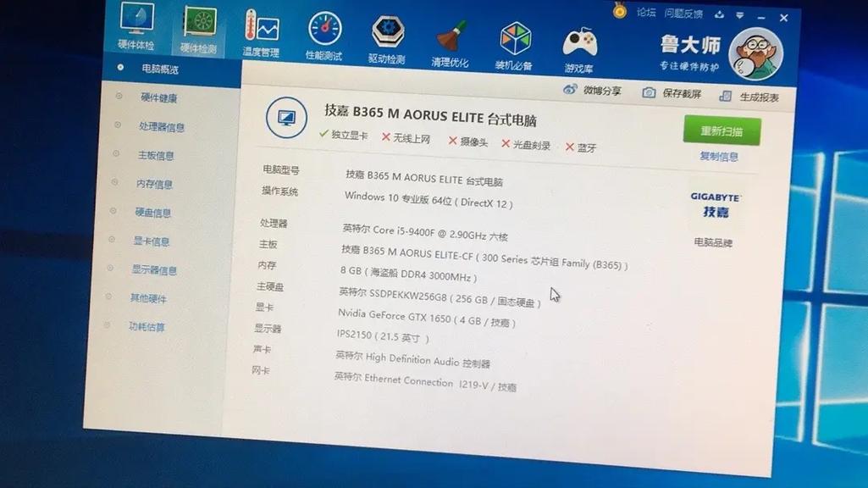Click the 鲁大师 mascot avatar
This screenshot has width=868, height=488.
point(755,54)
